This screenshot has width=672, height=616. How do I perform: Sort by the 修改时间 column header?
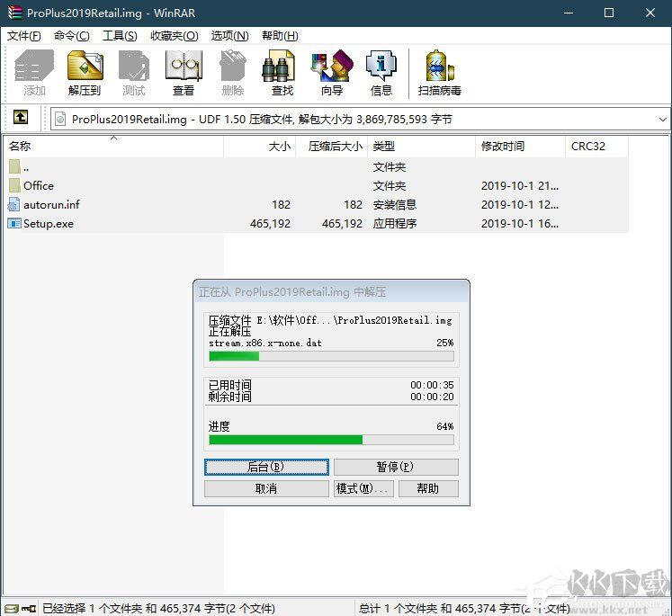(521, 146)
